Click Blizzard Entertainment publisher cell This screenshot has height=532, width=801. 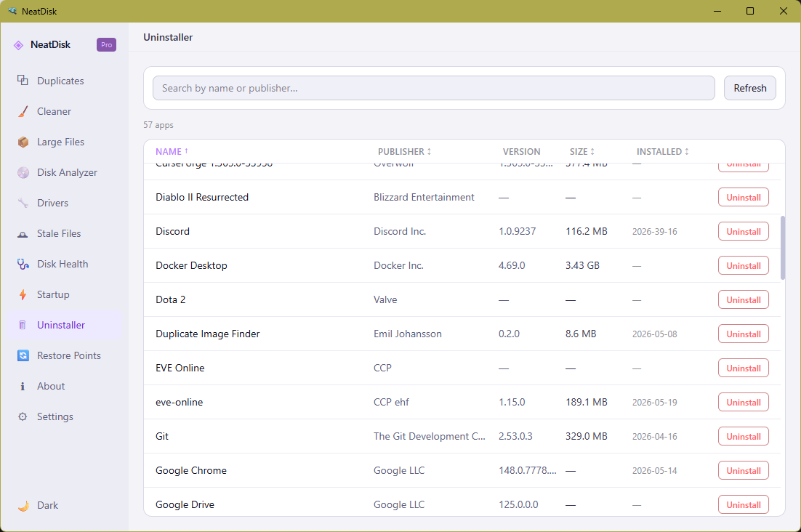pyautogui.click(x=424, y=197)
